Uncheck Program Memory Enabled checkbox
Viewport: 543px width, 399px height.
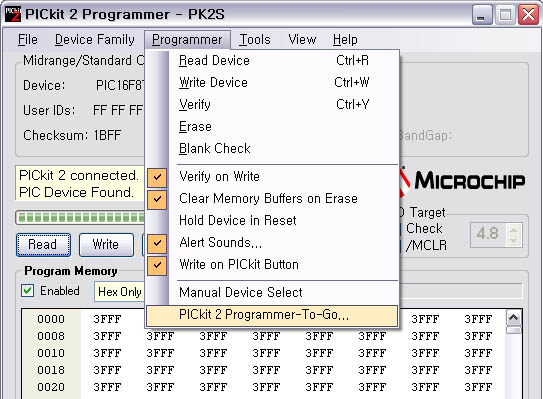pyautogui.click(x=27, y=291)
